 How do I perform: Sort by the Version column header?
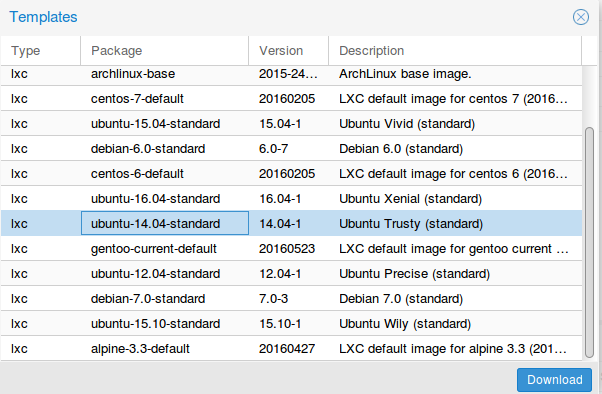point(289,51)
